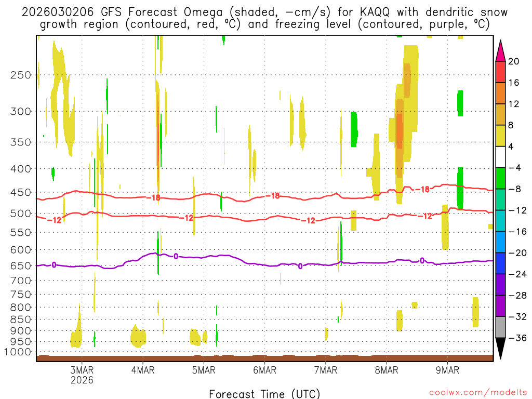Click the 3MAR 2026 time axis label

tap(82, 375)
